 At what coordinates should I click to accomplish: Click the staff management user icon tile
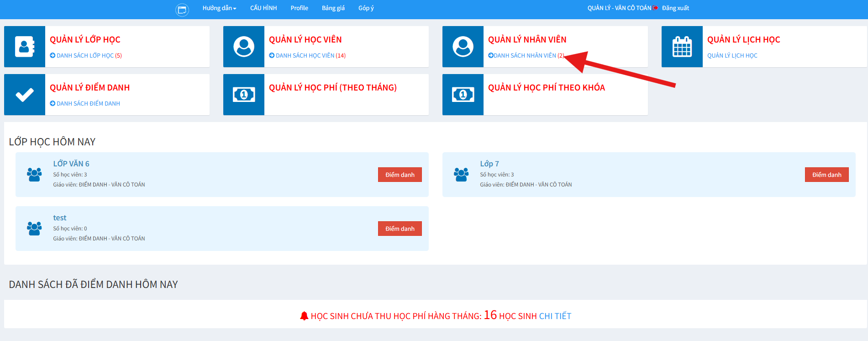pos(463,47)
